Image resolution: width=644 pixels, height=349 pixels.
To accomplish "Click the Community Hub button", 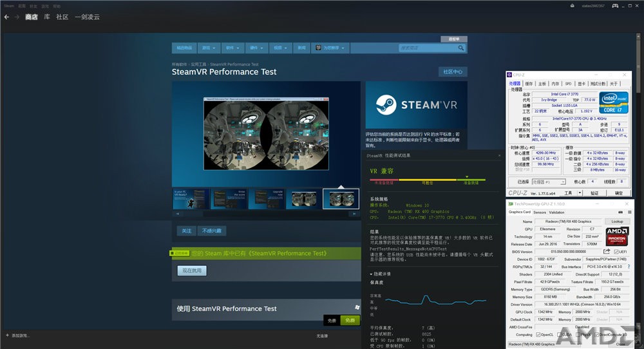I will click(453, 72).
